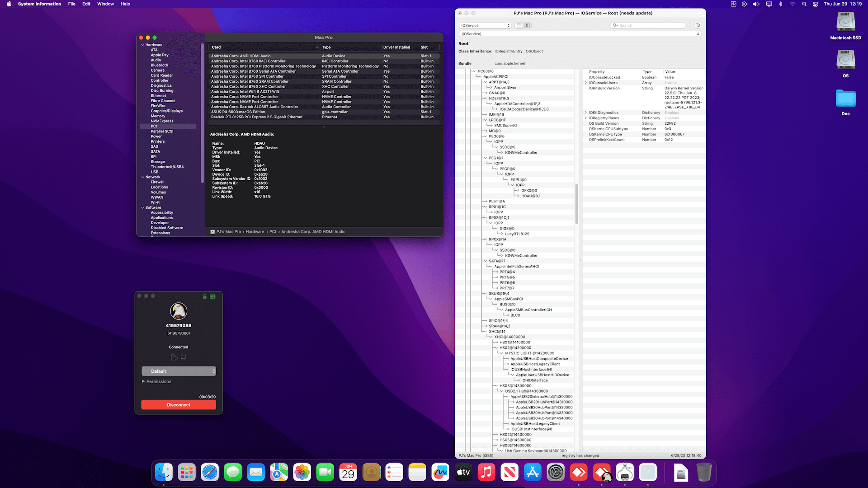Open the Default profile dropdown in AnyDesk
The image size is (868, 488).
(x=179, y=371)
